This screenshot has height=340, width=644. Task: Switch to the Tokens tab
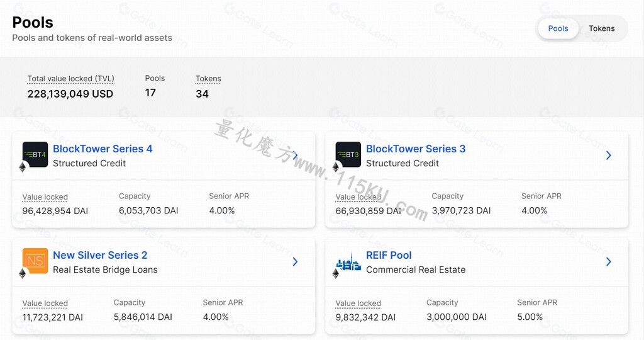coord(601,28)
